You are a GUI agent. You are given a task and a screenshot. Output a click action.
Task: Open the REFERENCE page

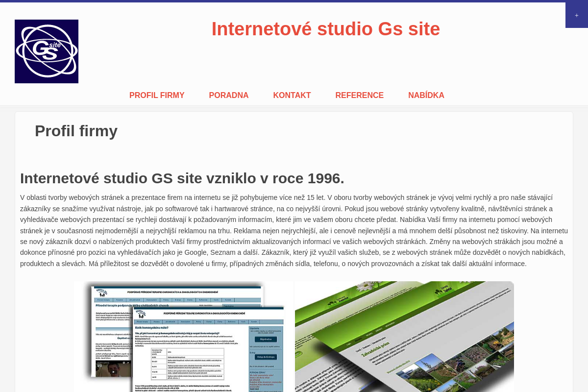coord(359,95)
